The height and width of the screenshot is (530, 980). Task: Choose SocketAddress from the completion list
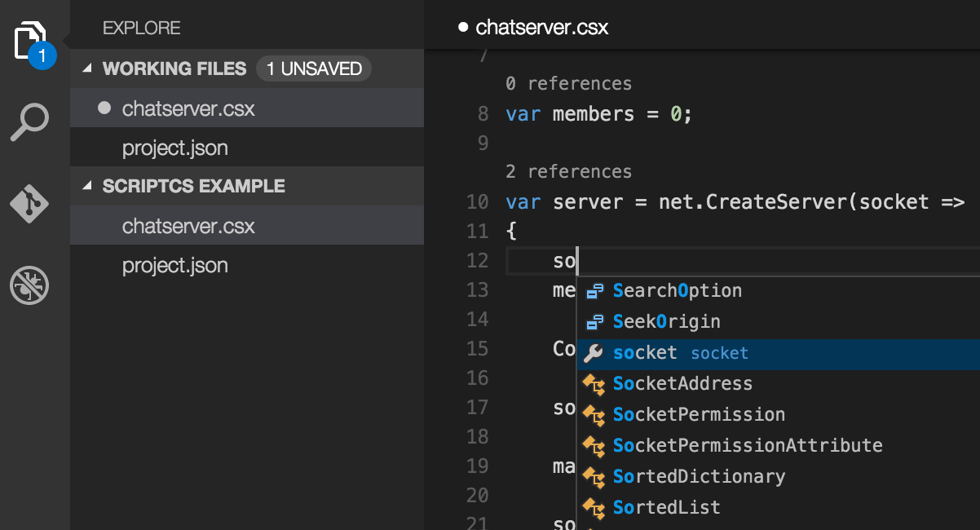(x=683, y=382)
